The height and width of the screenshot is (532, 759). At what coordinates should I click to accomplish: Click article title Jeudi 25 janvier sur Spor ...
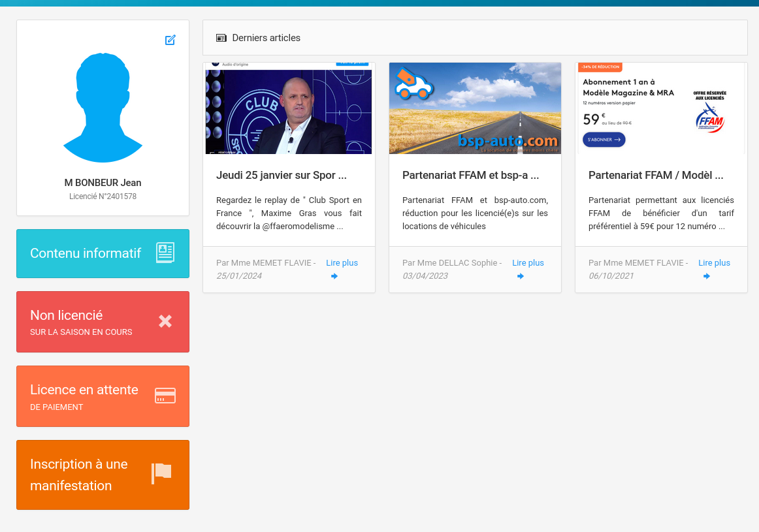[x=282, y=175]
